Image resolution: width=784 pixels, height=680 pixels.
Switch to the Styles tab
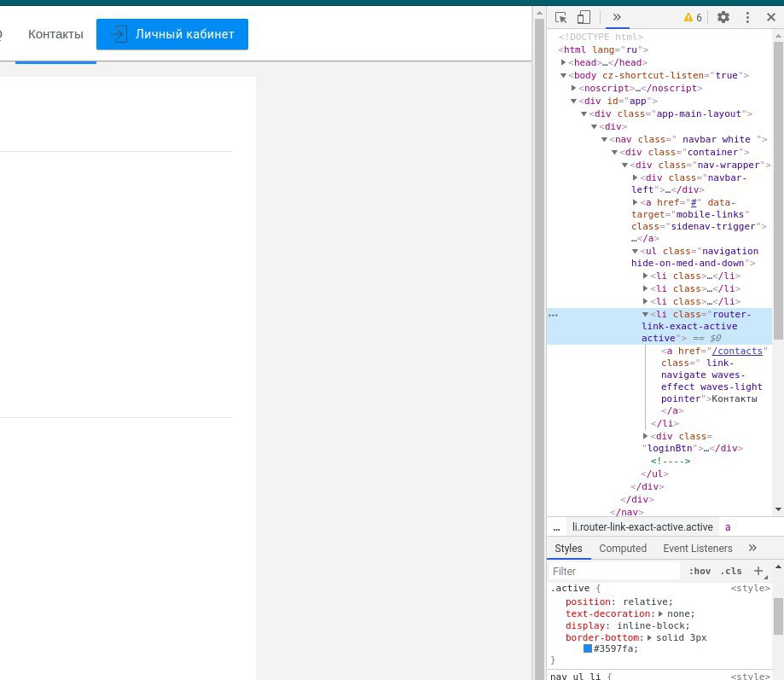point(568,549)
